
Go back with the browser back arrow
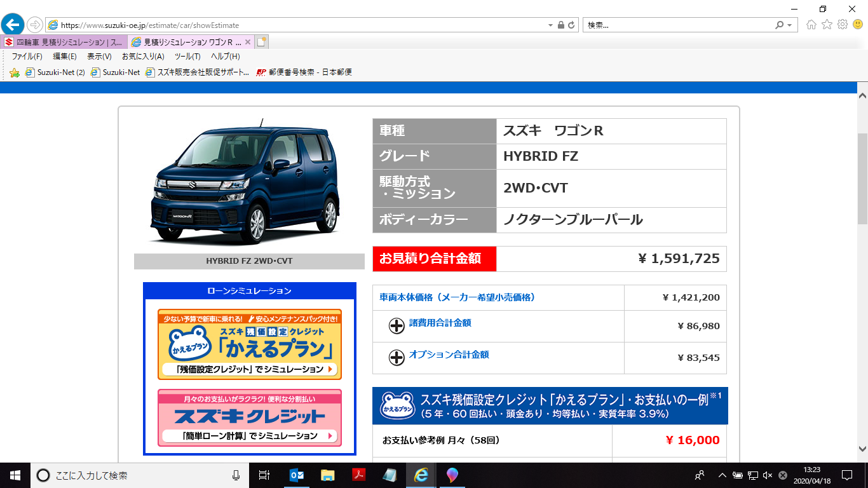pos(12,25)
